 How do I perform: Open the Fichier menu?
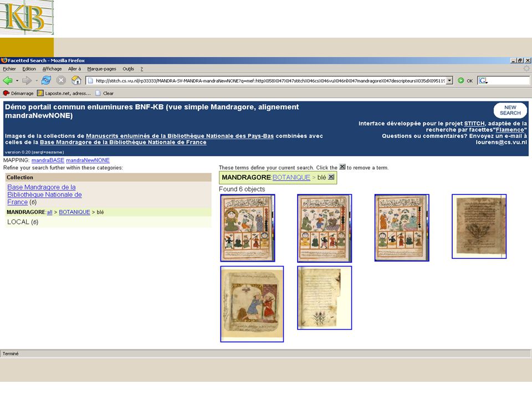coord(9,69)
